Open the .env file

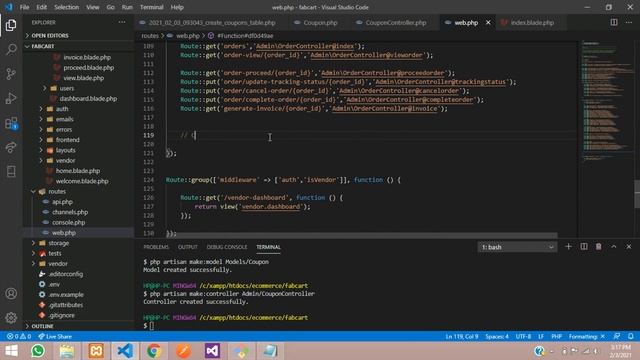click(54, 284)
